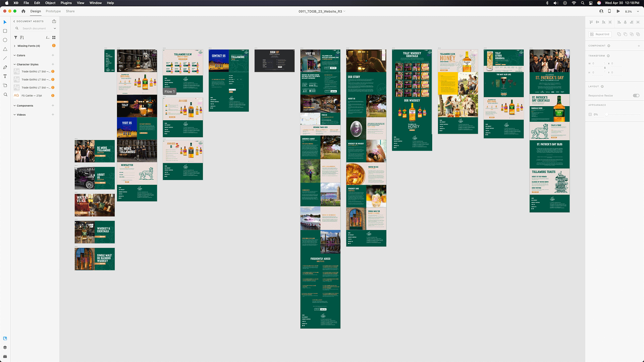Select the Zoom tool
This screenshot has height=362, width=644.
click(x=5, y=95)
